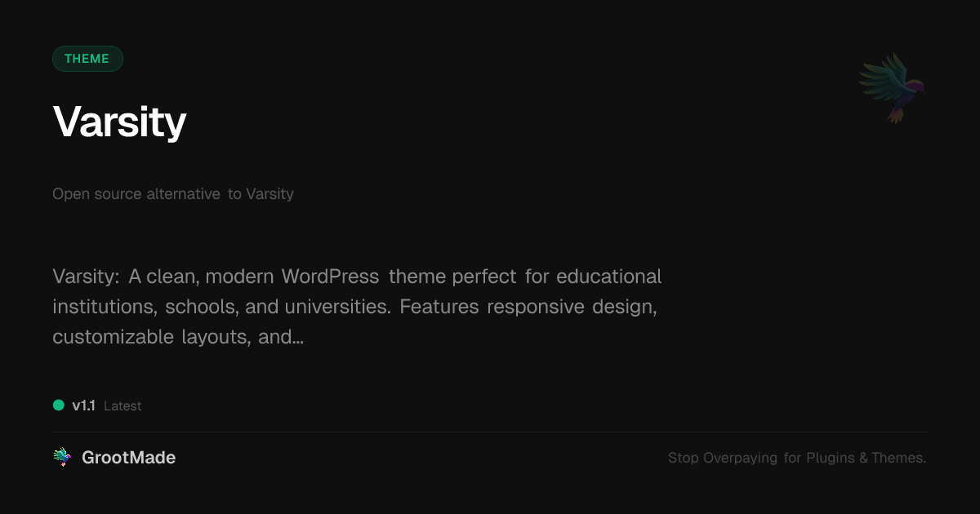
Task: Click the green status dot beside v1.1
Action: pos(59,405)
